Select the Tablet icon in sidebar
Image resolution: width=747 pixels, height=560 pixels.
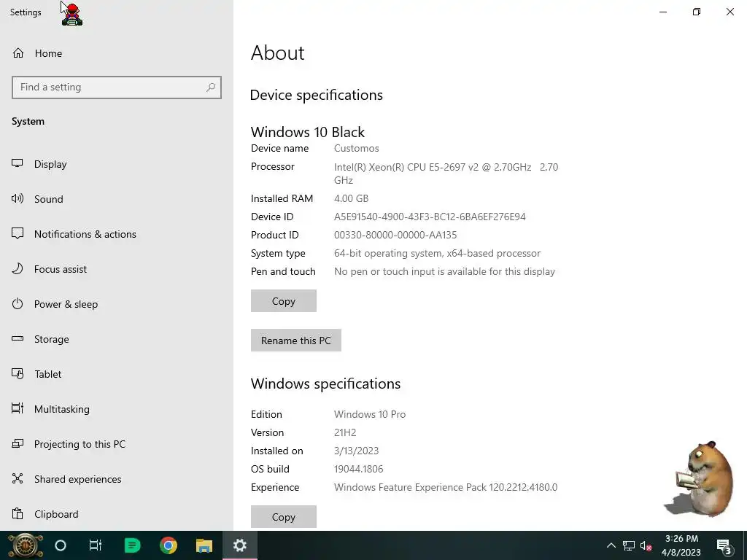click(x=18, y=374)
